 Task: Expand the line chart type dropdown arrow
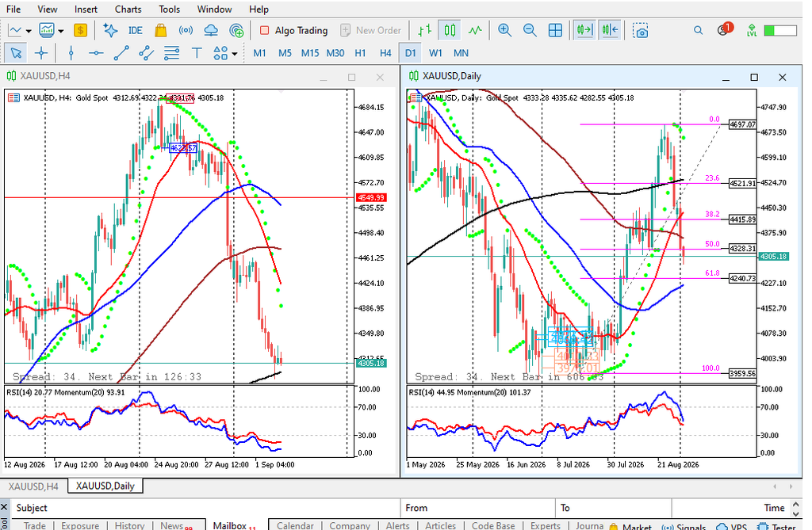pyautogui.click(x=29, y=31)
